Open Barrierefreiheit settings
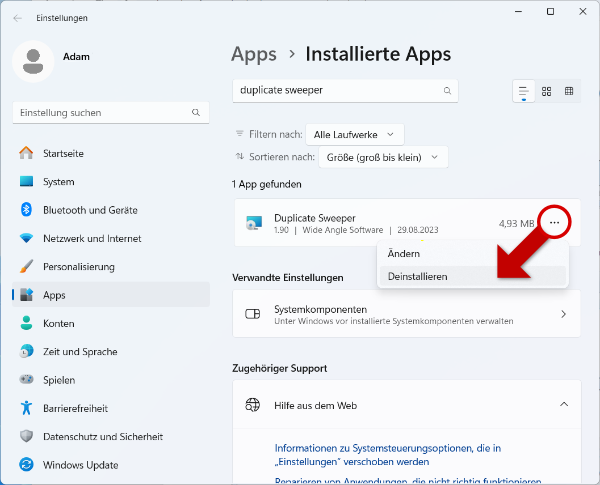The width and height of the screenshot is (600, 485). pyautogui.click(x=111, y=408)
